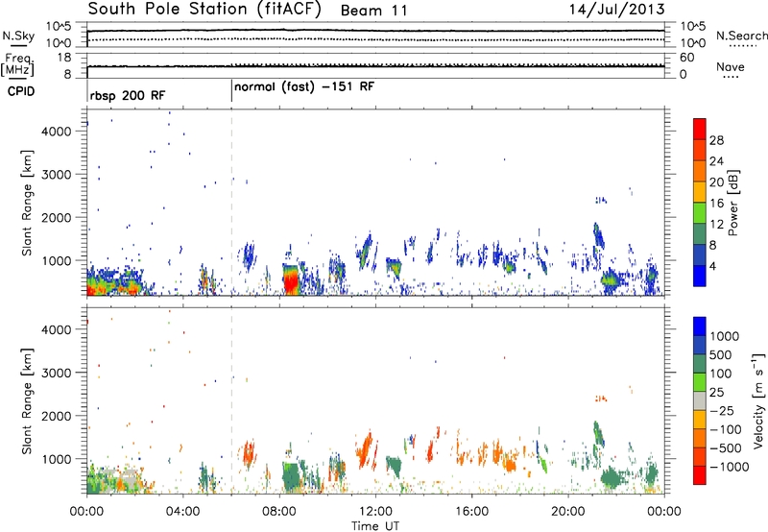768x532 pixels.
Task: Click the 'CPID' row label
Action: click(x=21, y=91)
